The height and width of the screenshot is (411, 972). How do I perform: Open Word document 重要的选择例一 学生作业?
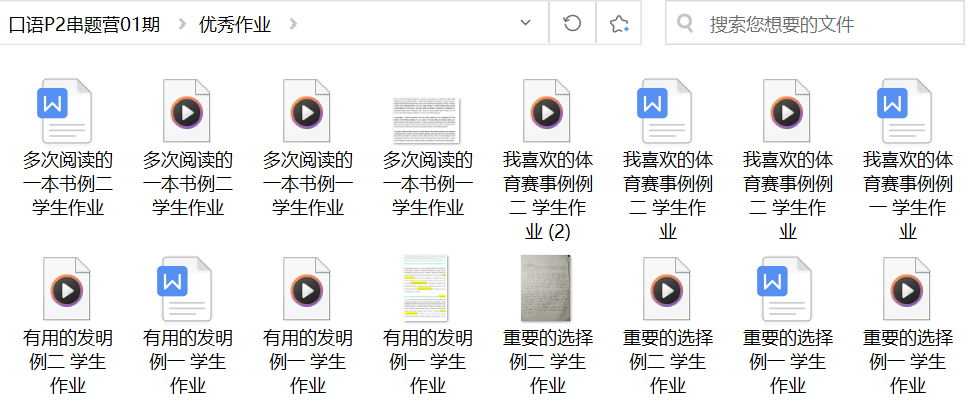click(787, 289)
